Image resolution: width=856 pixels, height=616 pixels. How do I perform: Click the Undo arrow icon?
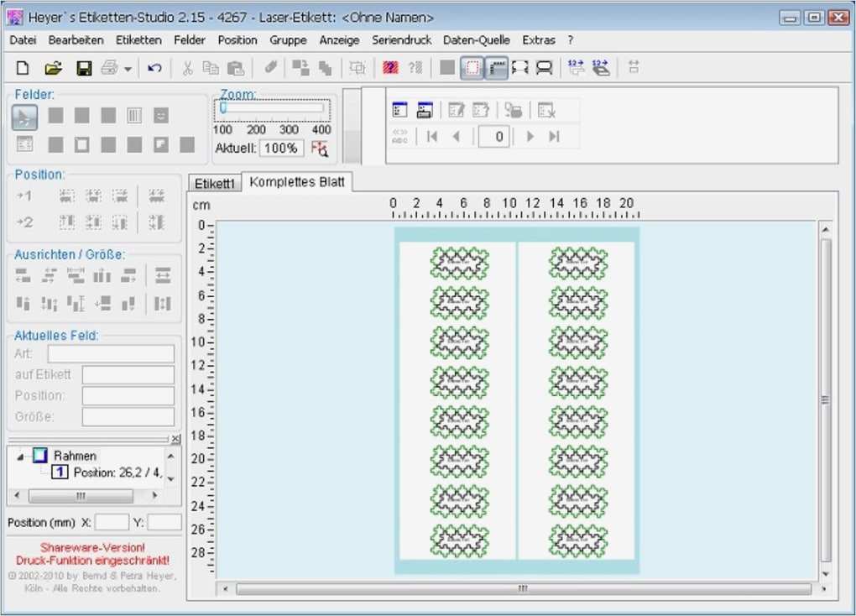(154, 68)
